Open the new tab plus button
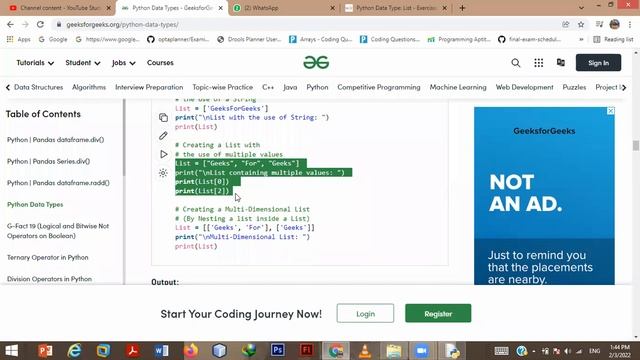 point(462,8)
